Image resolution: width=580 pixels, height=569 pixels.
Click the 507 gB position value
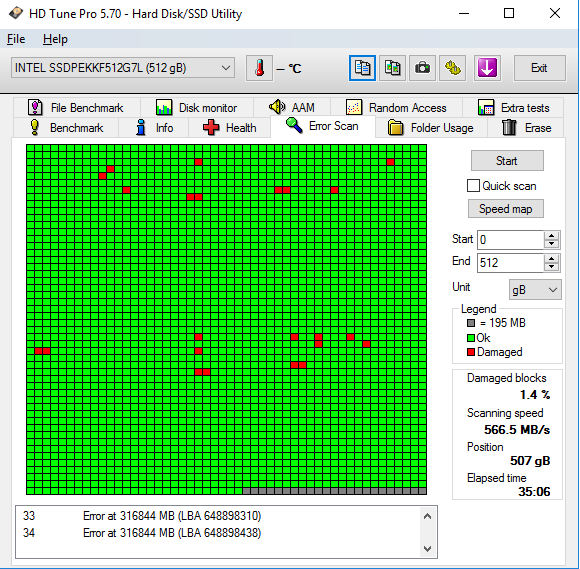click(530, 461)
